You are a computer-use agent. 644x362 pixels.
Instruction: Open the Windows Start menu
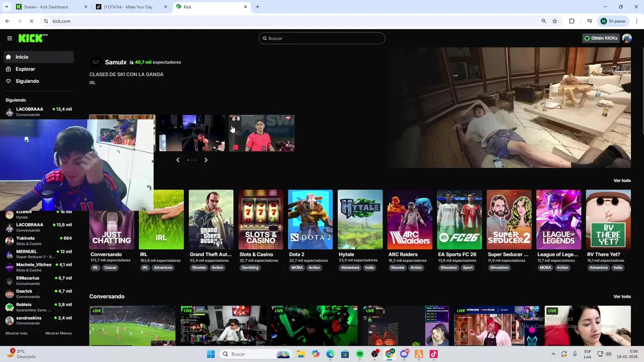tap(211, 354)
